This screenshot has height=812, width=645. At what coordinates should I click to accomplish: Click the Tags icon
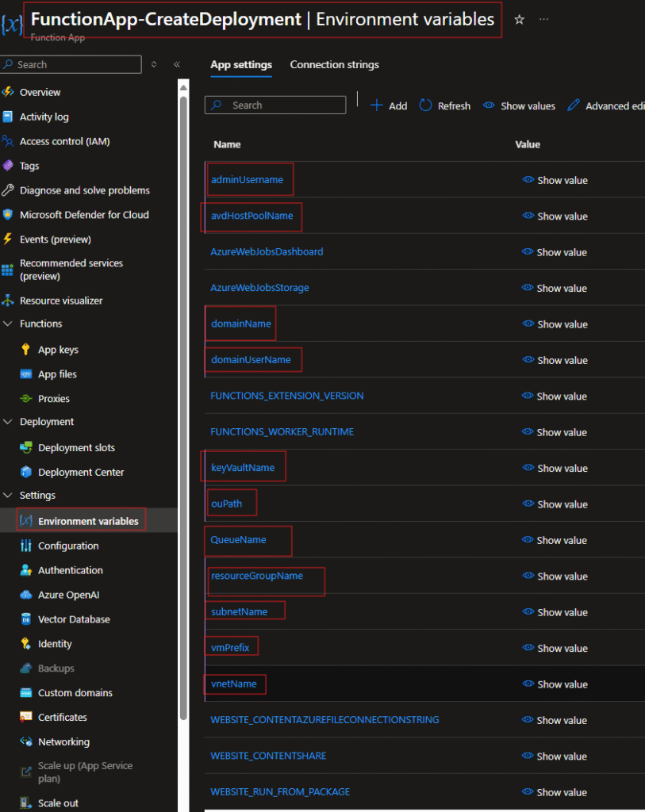[8, 166]
